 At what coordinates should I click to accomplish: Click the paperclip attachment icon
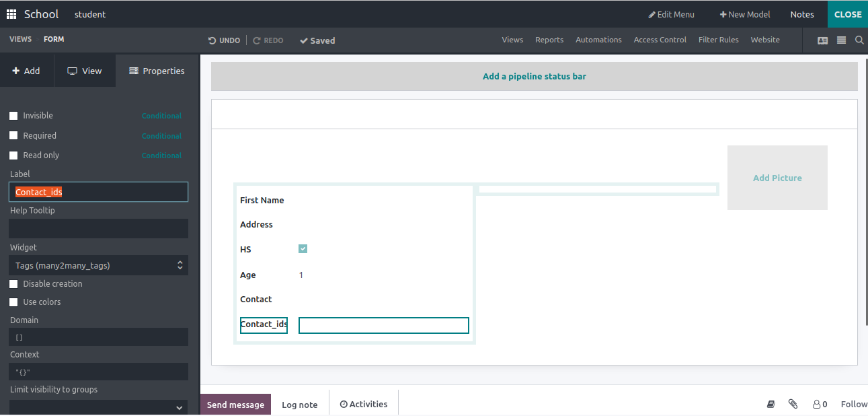[x=793, y=404]
